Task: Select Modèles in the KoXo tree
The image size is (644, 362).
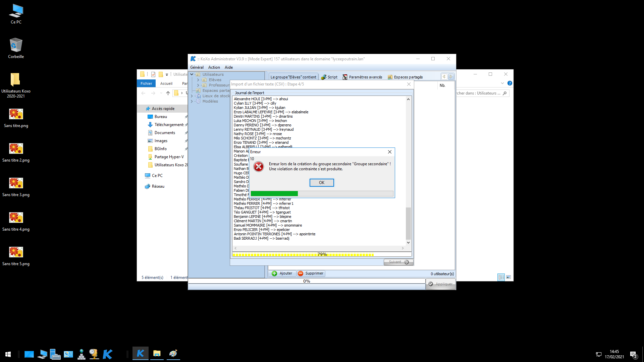Action: [210, 101]
